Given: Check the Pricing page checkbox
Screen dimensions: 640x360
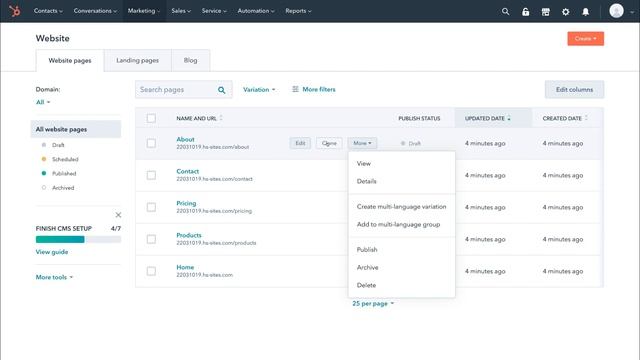Looking at the screenshot, I should pos(151,207).
